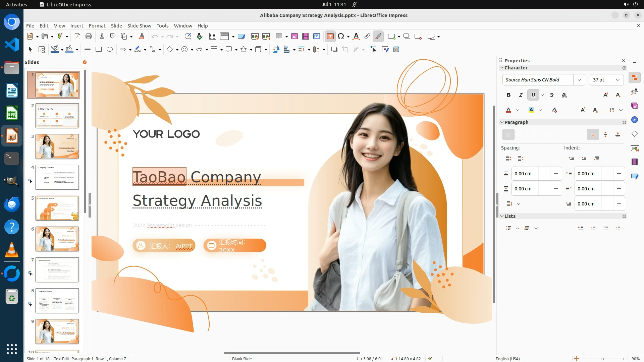Toggle the Shadow icon in drawing toolbar
The image size is (644, 362).
(334, 50)
